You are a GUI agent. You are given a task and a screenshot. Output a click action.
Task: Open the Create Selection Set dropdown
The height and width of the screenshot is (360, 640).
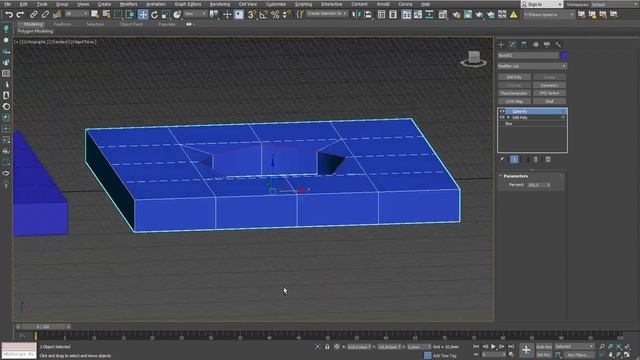click(x=327, y=14)
